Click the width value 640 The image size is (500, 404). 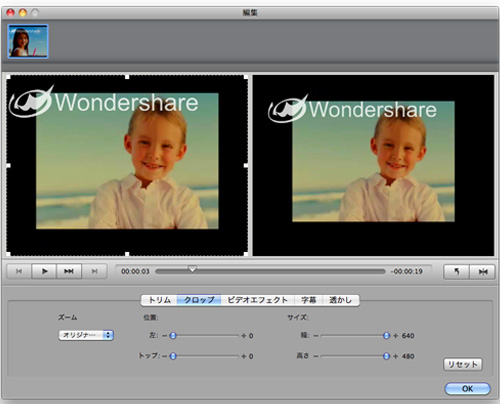point(408,336)
